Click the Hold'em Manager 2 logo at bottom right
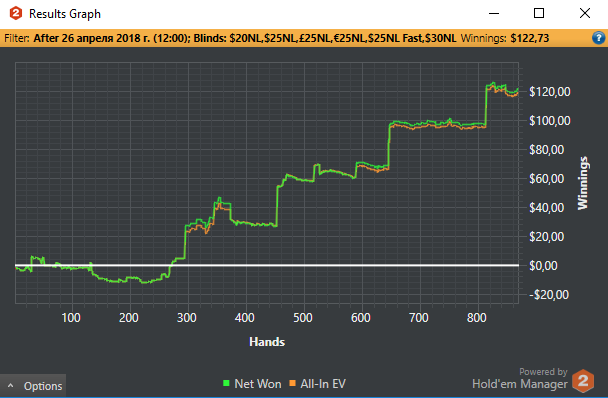The height and width of the screenshot is (398, 608). [583, 381]
